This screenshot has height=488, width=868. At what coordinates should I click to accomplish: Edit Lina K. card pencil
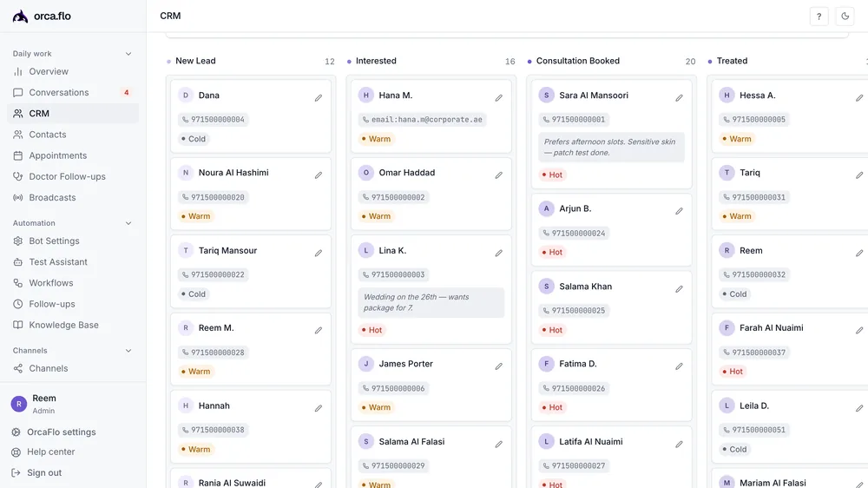(499, 254)
